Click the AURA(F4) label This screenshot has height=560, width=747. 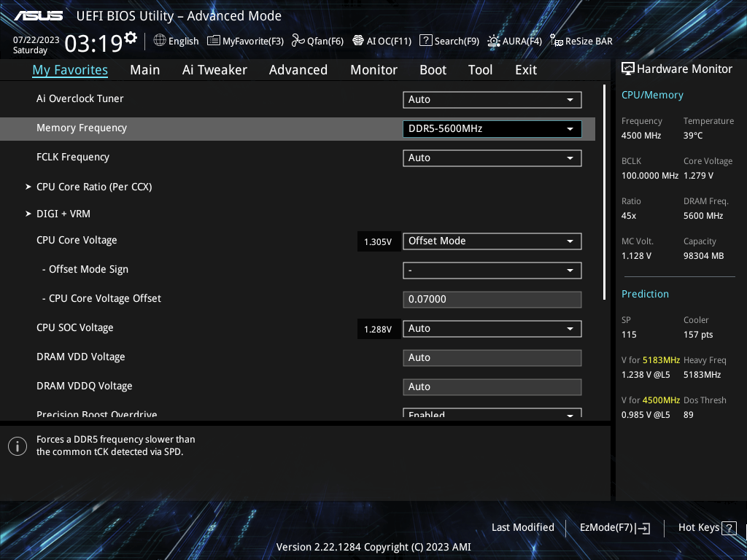click(522, 42)
